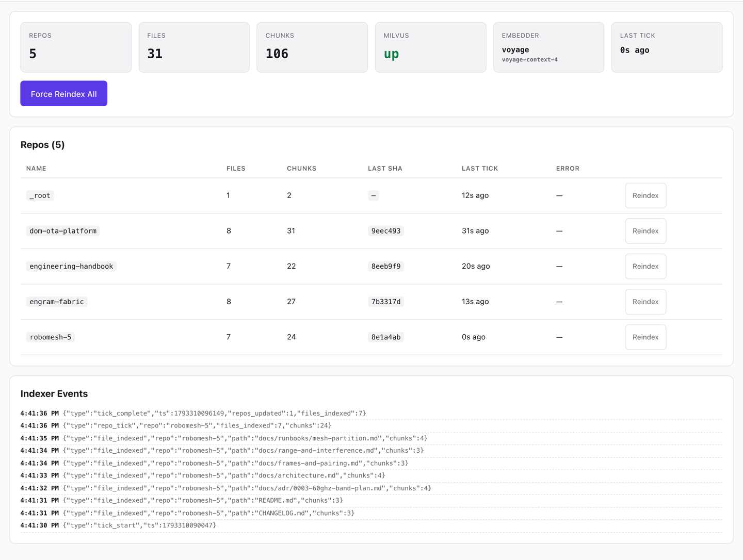Select the dom-ota-platform repo name

click(63, 231)
